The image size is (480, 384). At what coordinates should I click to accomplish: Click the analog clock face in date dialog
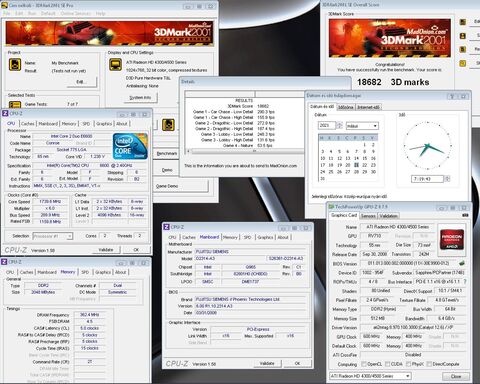427,146
